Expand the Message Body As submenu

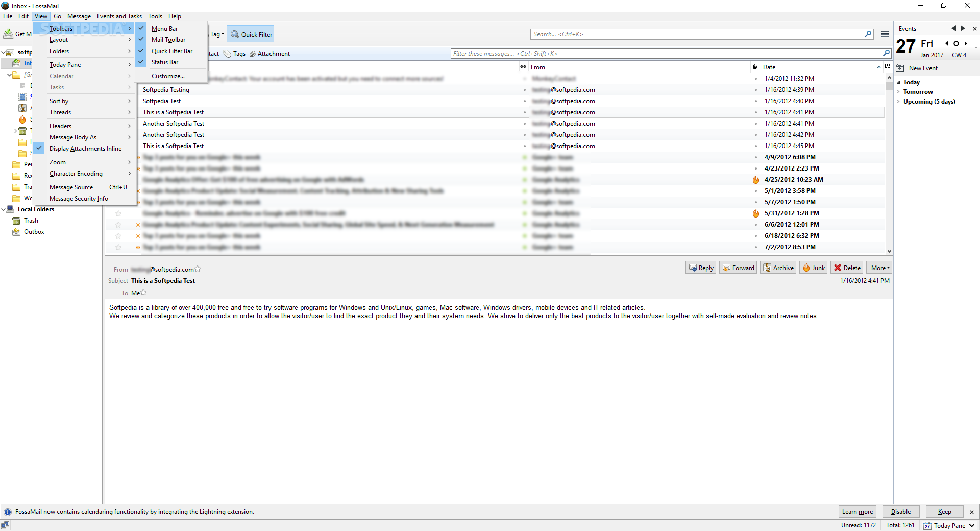85,137
